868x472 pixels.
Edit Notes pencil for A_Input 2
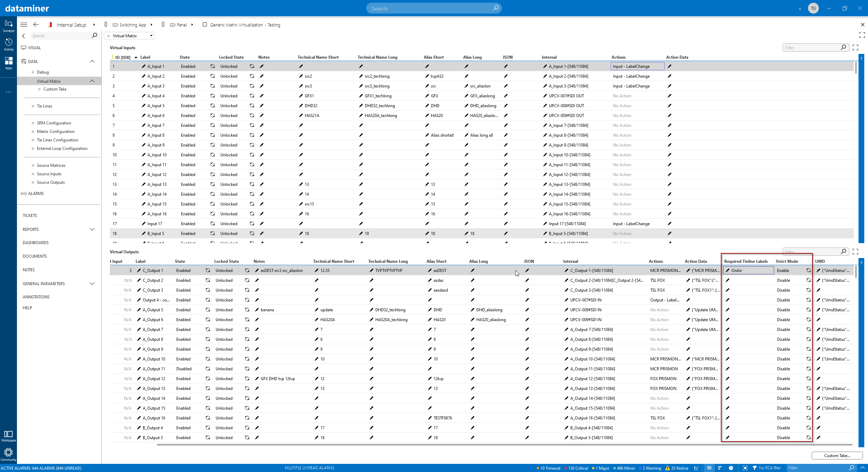[262, 76]
